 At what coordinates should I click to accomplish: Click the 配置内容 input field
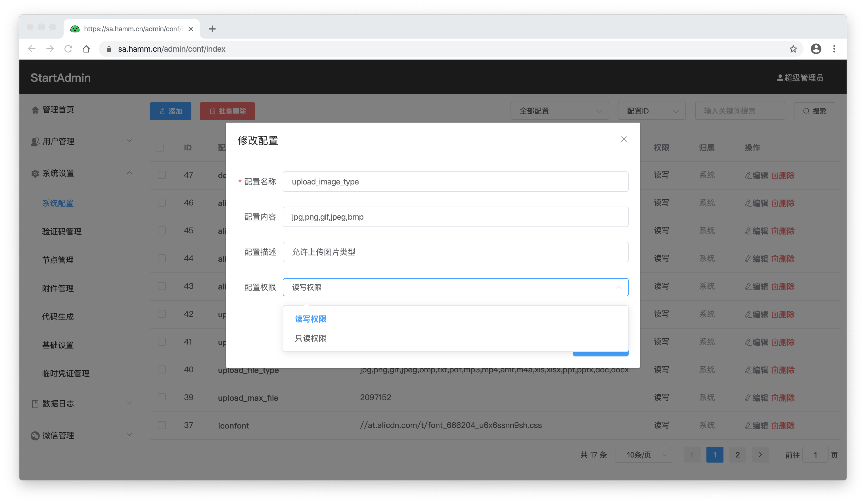tap(455, 217)
